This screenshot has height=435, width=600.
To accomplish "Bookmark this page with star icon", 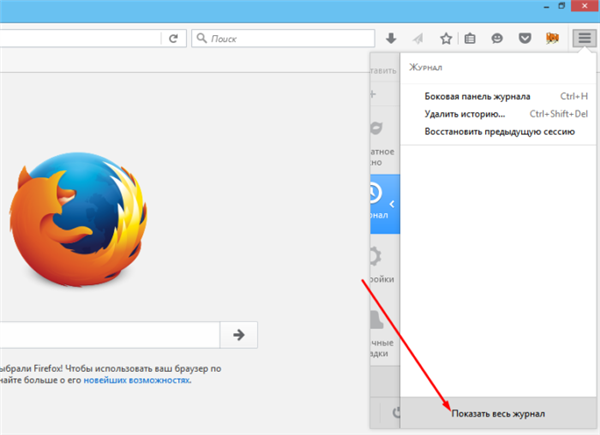I will (446, 38).
